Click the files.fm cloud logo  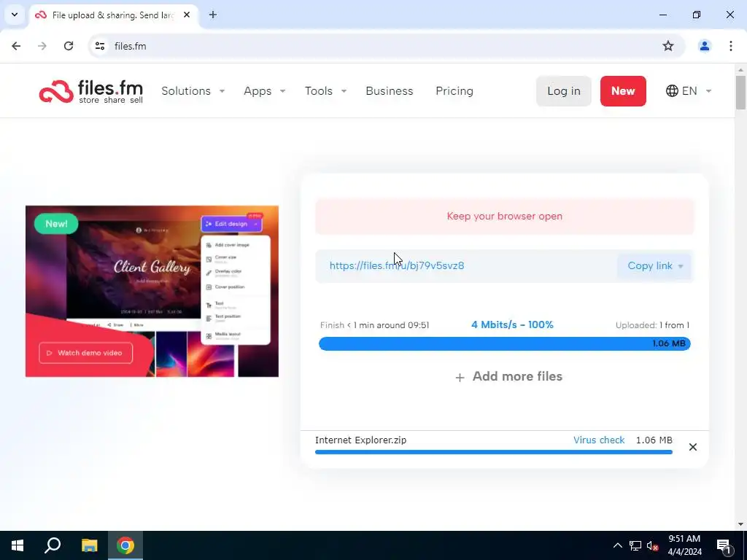tap(91, 91)
